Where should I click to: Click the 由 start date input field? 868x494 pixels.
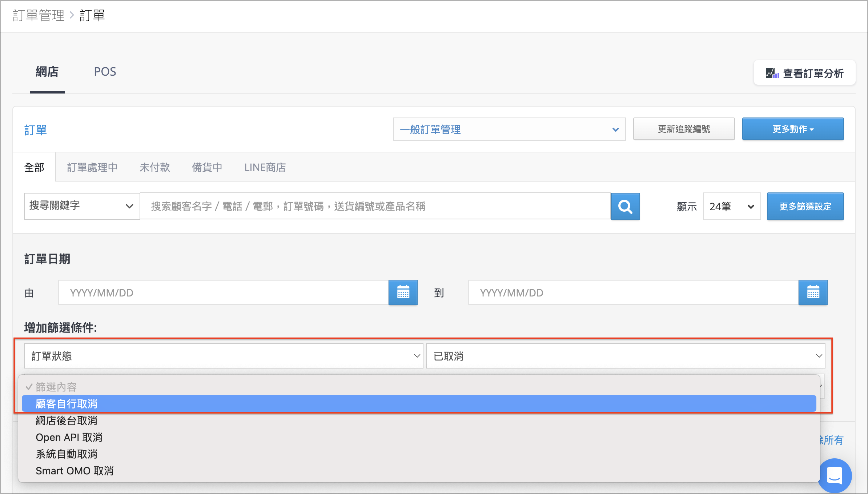click(x=224, y=292)
